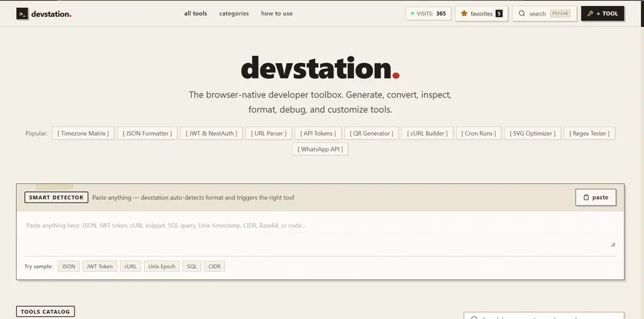Click the devstation terminal logo icon
Screen dimensions: 644x319
[x=22, y=13]
